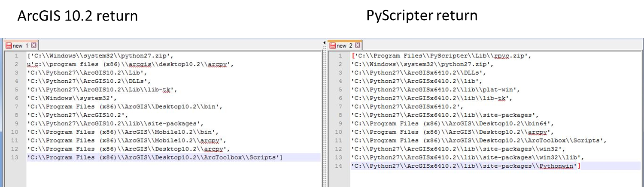The image size is (644, 187).
Task: Click the right pane ArcGISx6410.2 lib-tk line
Action: tap(431, 98)
